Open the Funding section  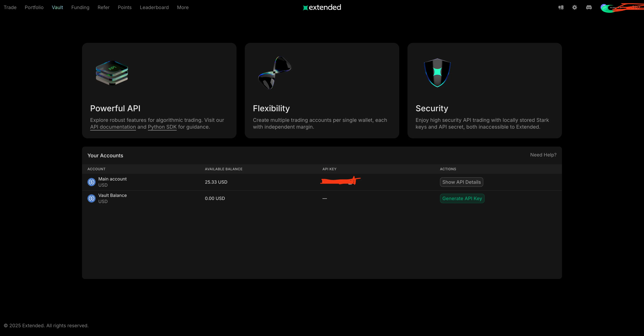point(80,7)
